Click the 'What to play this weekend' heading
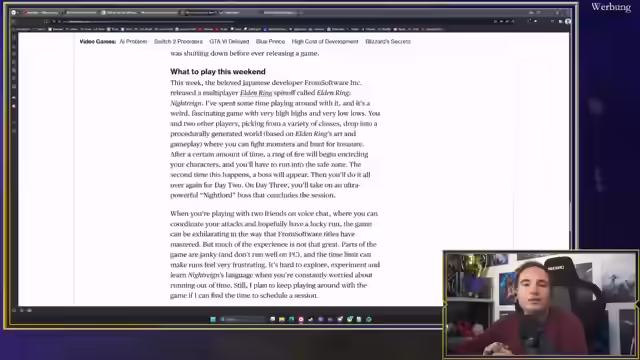Screen dimensions: 640x360 tap(218, 72)
